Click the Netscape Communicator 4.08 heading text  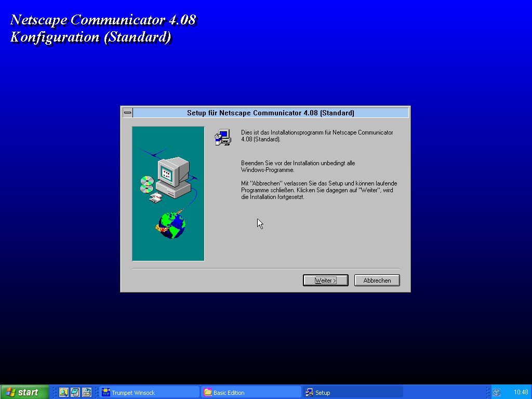point(103,20)
